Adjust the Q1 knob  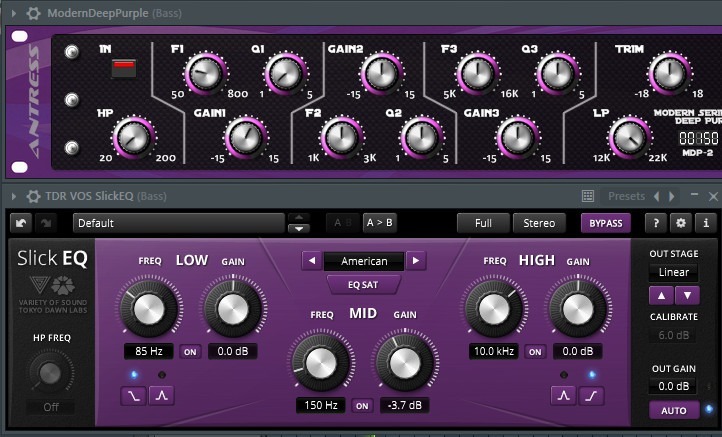(x=285, y=74)
